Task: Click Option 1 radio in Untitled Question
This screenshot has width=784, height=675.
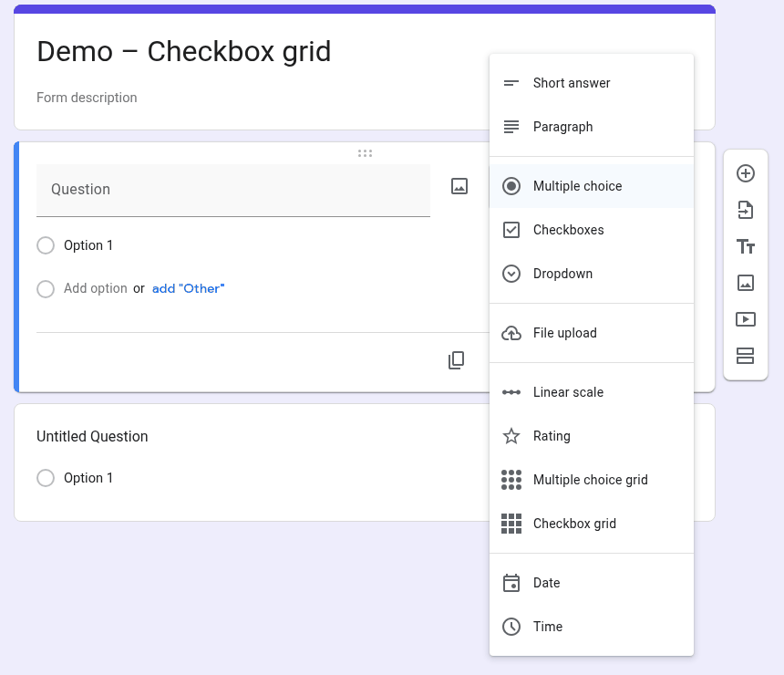Action: (46, 478)
